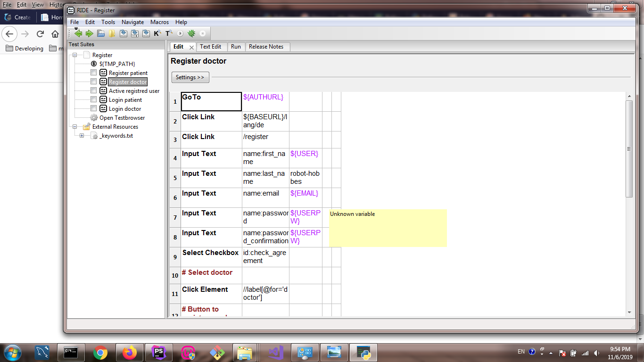Open the Macros menu
Image resolution: width=644 pixels, height=362 pixels.
pyautogui.click(x=159, y=22)
